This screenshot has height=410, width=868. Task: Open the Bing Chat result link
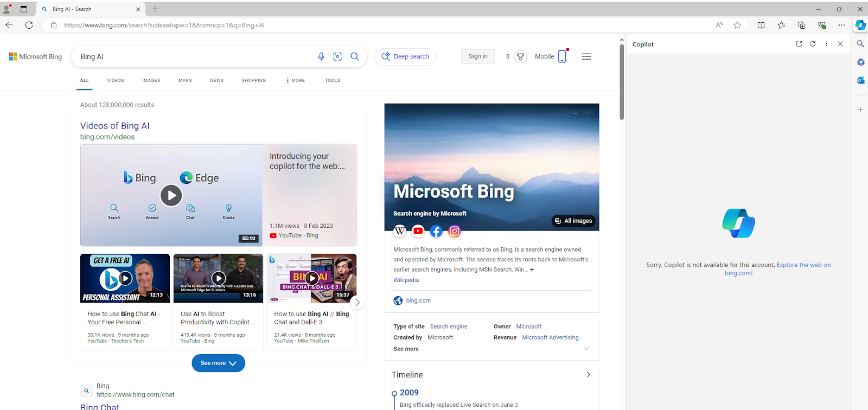pos(100,406)
